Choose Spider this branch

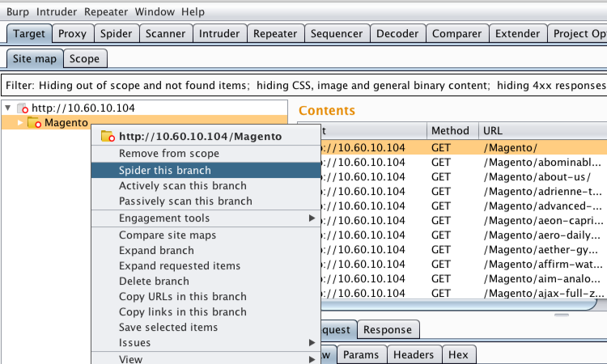click(206, 170)
